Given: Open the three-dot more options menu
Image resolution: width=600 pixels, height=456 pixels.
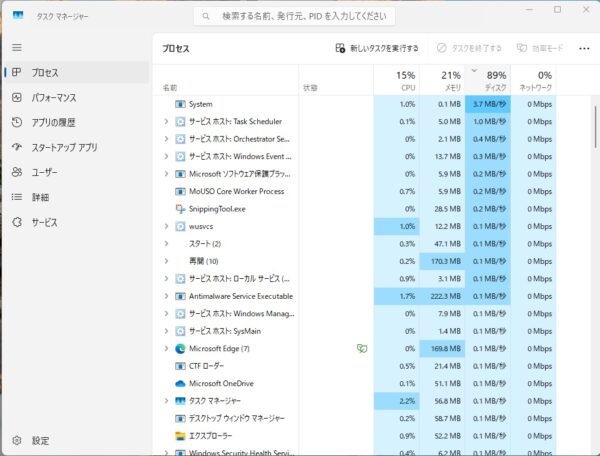Looking at the screenshot, I should (x=584, y=48).
